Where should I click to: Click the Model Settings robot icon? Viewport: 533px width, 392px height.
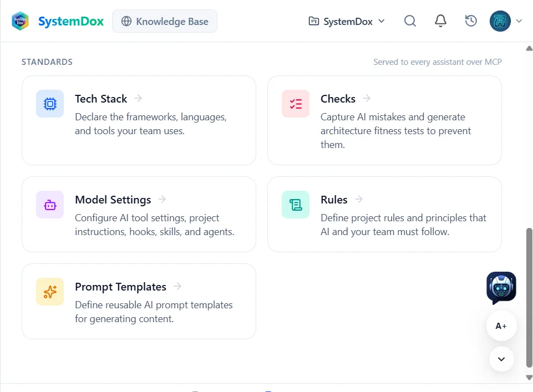50,205
